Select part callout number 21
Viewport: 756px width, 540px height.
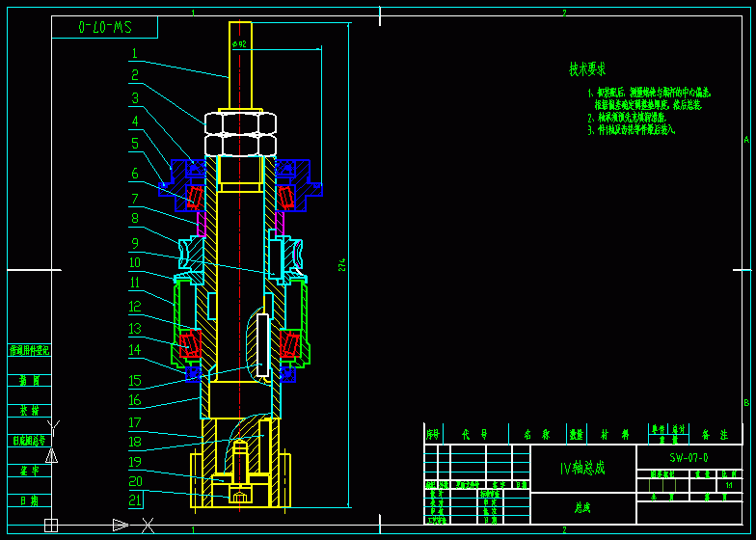coord(135,499)
